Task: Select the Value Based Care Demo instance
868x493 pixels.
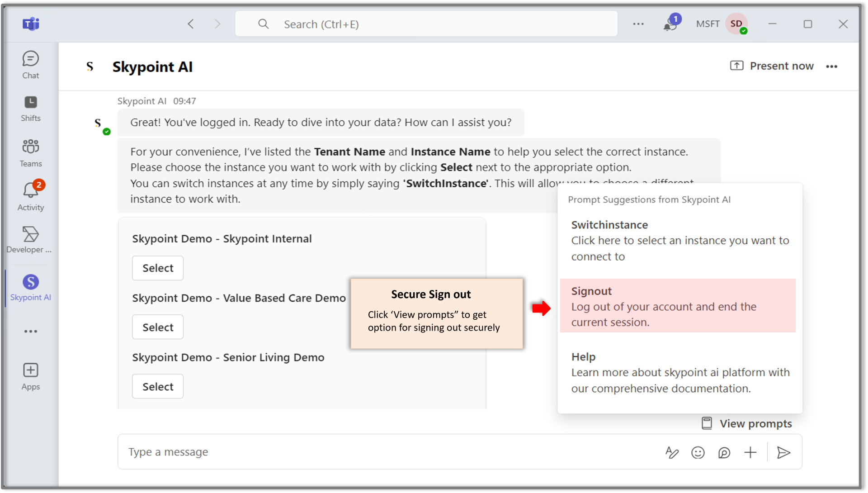Action: point(158,327)
